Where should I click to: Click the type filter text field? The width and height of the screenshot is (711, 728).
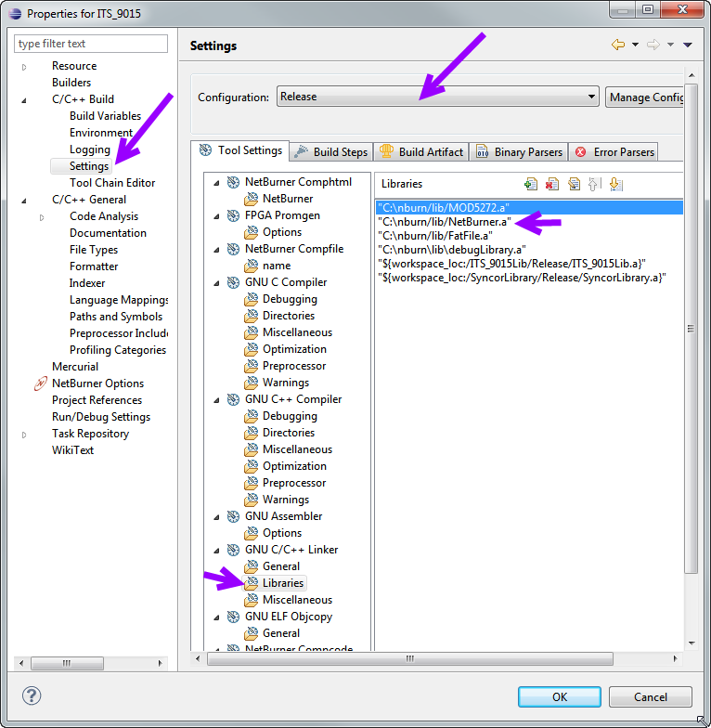click(91, 44)
